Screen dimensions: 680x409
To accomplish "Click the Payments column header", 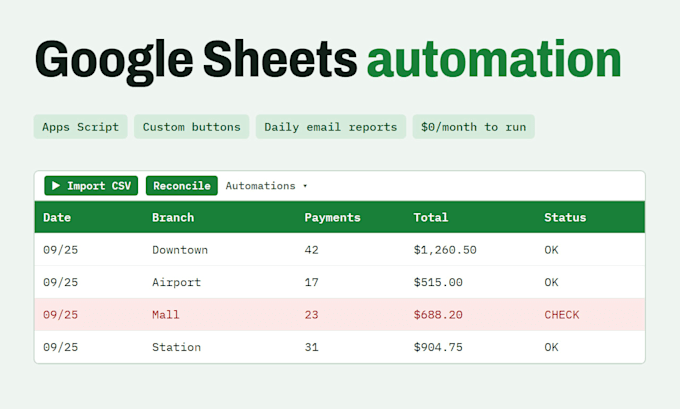I will [x=333, y=217].
